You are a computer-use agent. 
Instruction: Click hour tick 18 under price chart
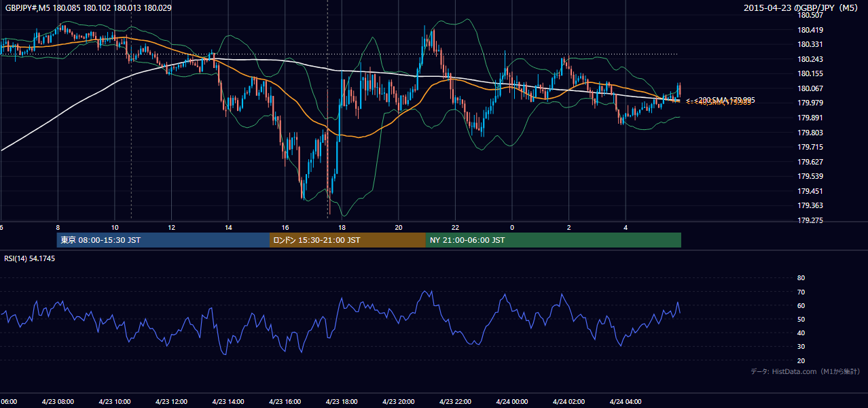[x=342, y=227]
